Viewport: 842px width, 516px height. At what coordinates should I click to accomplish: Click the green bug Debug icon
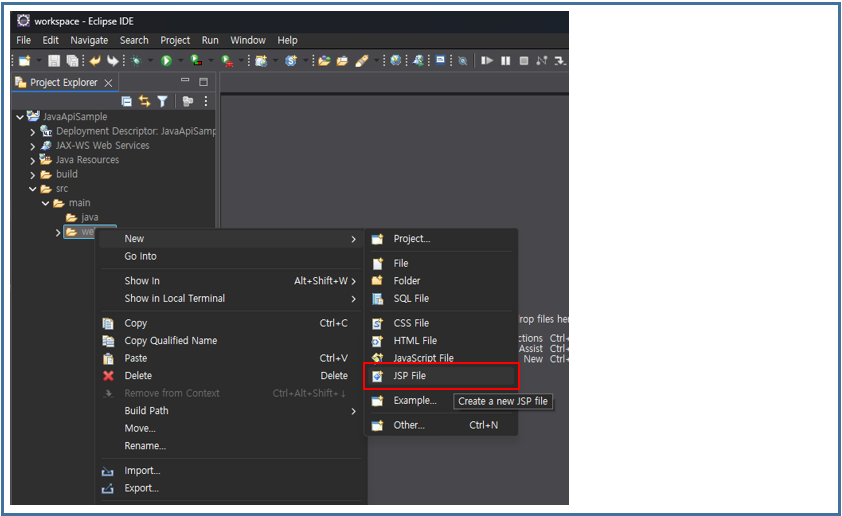136,61
